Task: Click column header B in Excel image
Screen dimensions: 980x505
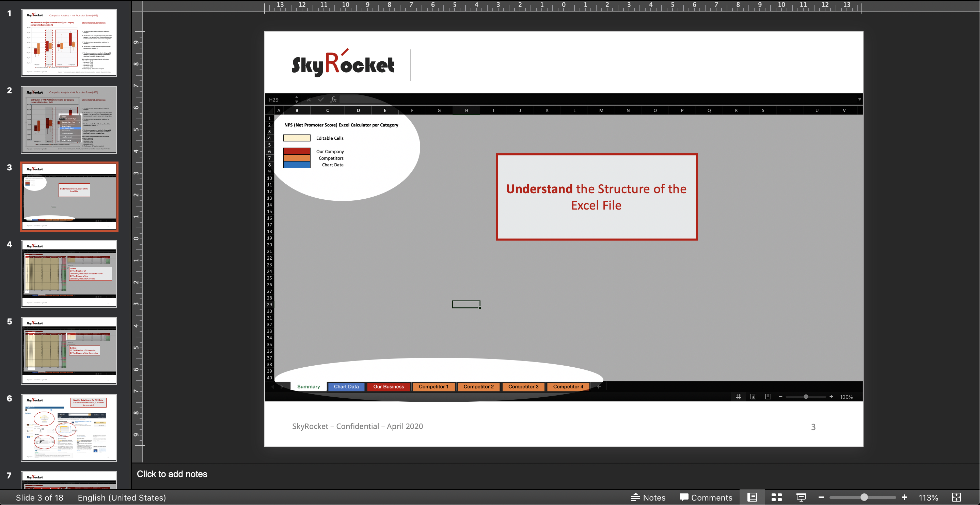Action: click(x=297, y=110)
